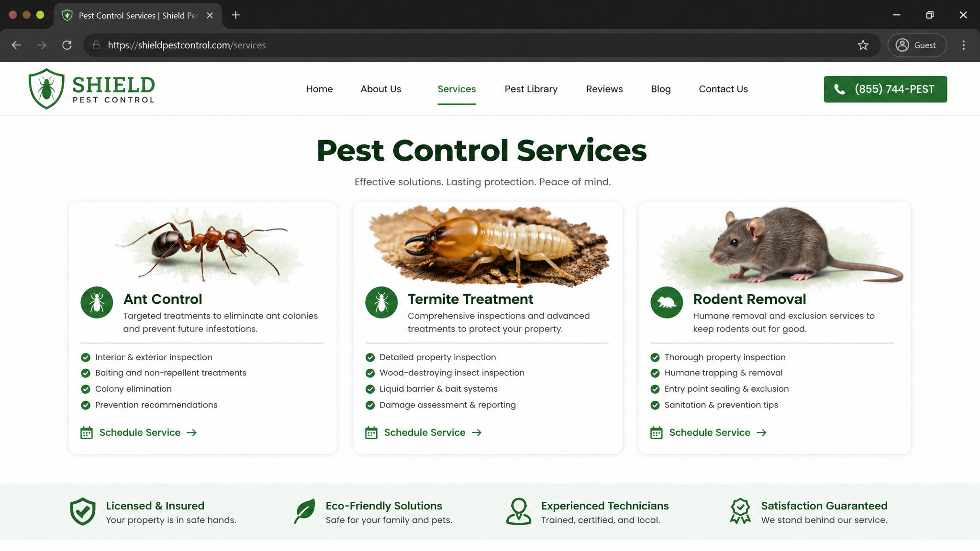980x551 pixels.
Task: Click the address bar URL
Action: pyautogui.click(x=187, y=45)
